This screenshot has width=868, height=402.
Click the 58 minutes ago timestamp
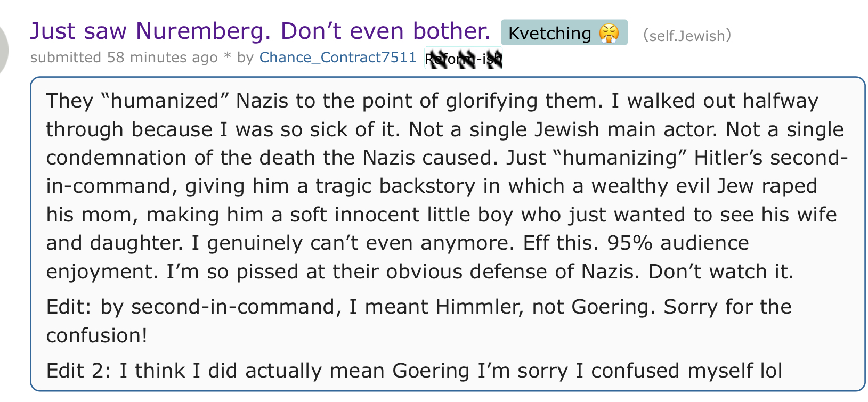(x=163, y=58)
